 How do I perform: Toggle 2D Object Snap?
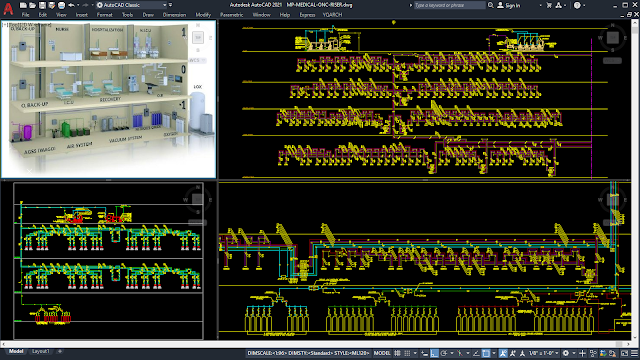[486, 353]
